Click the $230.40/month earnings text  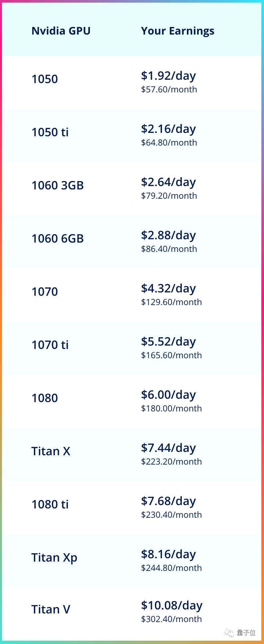(171, 515)
